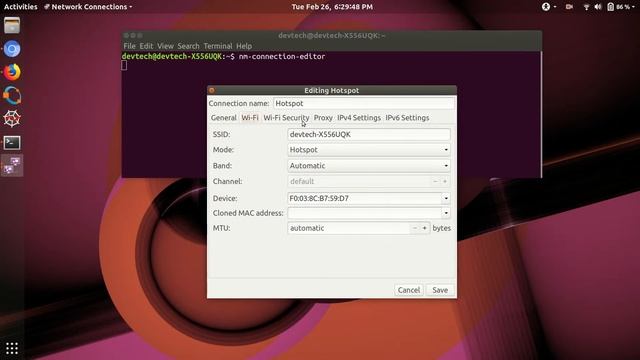Image resolution: width=640 pixels, height=360 pixels.
Task: Open the terminal's Terminal menu
Action: (x=218, y=46)
